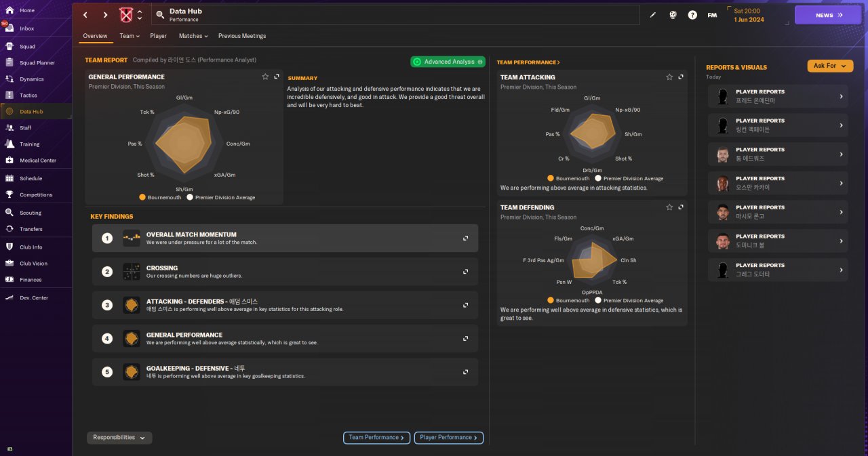
Task: Open the Ask For dropdown
Action: coord(830,66)
